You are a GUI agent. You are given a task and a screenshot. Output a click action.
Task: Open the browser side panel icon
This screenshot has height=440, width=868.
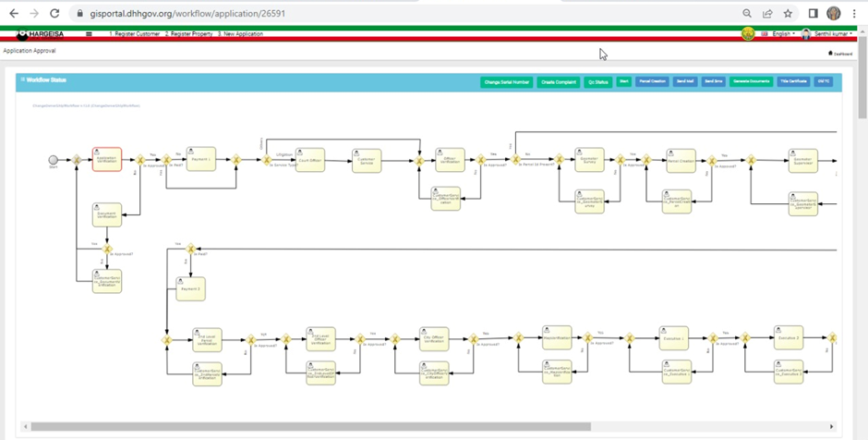pos(814,13)
